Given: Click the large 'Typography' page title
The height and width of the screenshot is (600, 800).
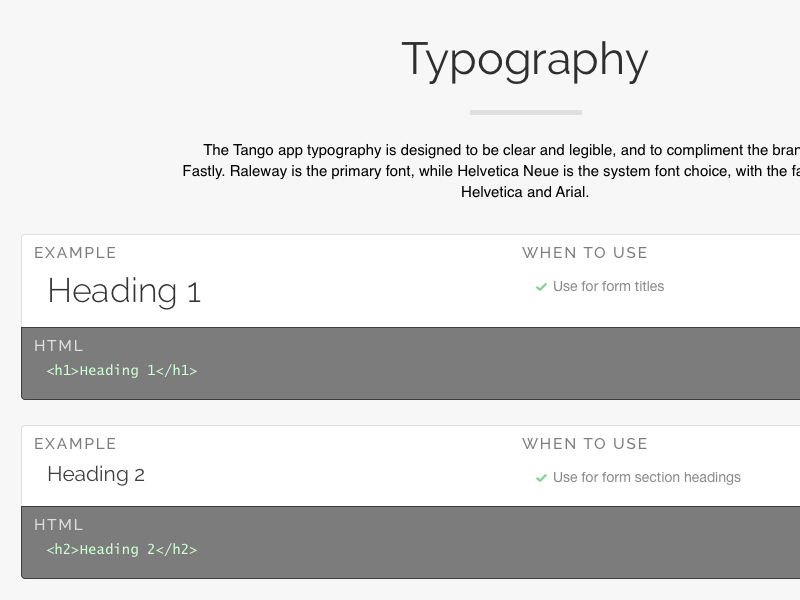Looking at the screenshot, I should pyautogui.click(x=525, y=59).
